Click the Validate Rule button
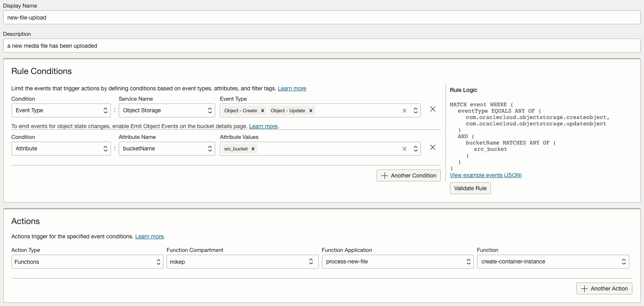 click(470, 188)
